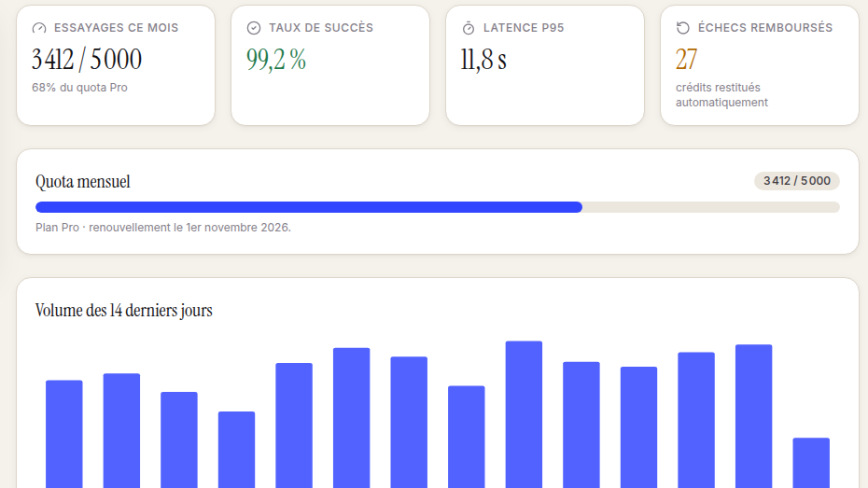Click the 'ÉCHECS REMBOURSÉS' label

point(765,28)
